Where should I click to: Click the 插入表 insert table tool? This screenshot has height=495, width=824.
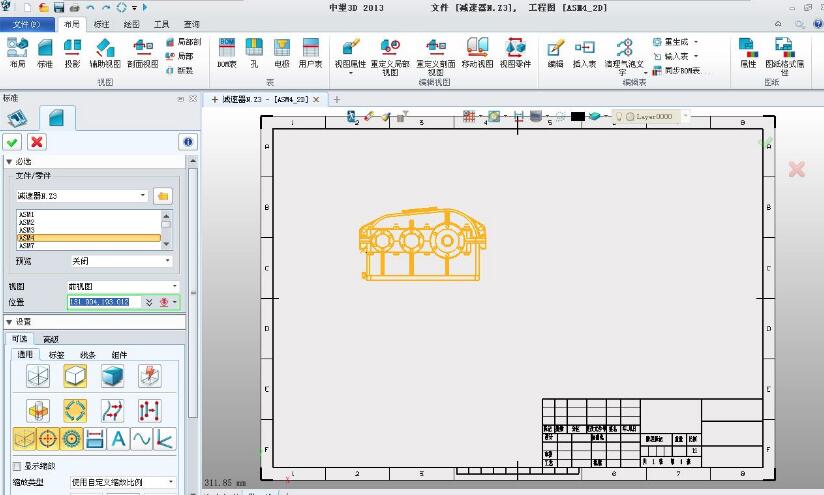tap(584, 53)
